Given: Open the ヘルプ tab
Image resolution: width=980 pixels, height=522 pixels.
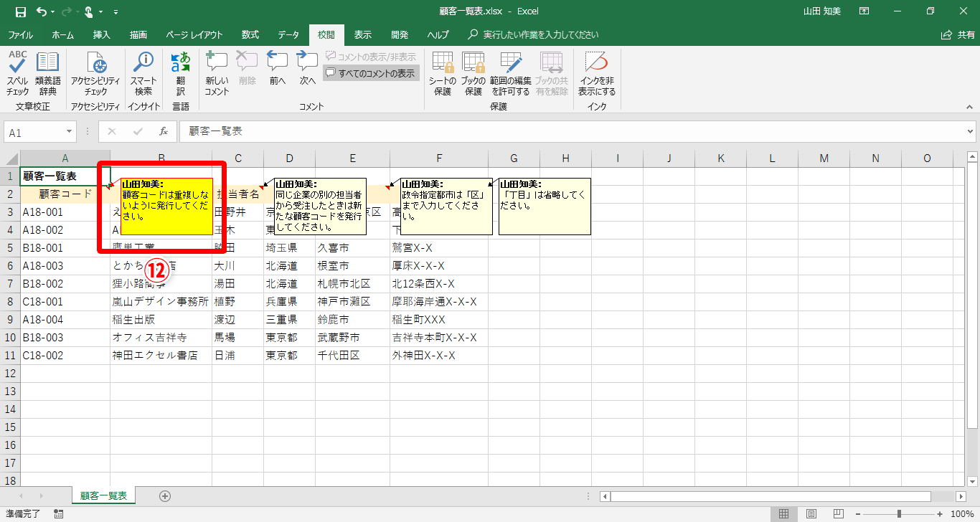Looking at the screenshot, I should pos(438,35).
